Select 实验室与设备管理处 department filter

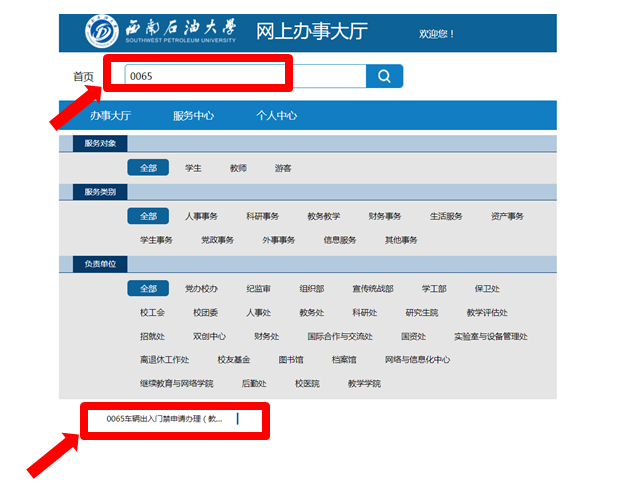(x=490, y=337)
